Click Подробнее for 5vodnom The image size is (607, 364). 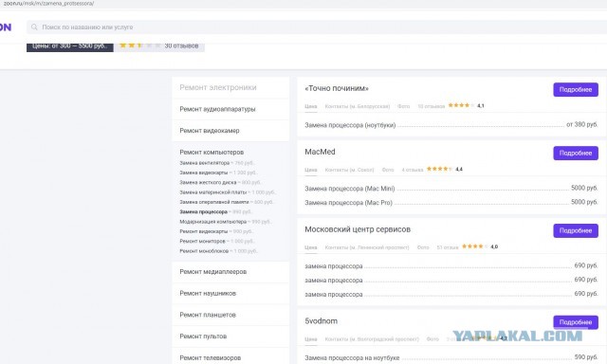click(576, 322)
